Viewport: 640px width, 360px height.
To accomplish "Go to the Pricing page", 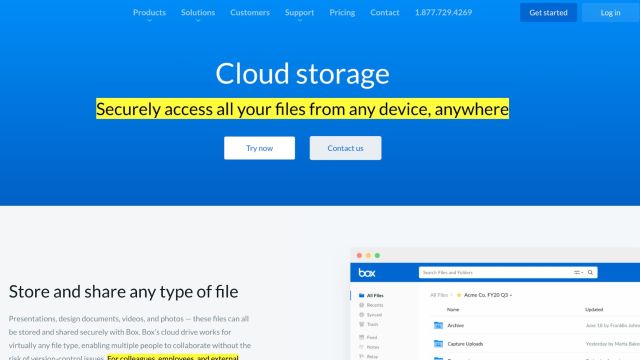I will (x=342, y=12).
